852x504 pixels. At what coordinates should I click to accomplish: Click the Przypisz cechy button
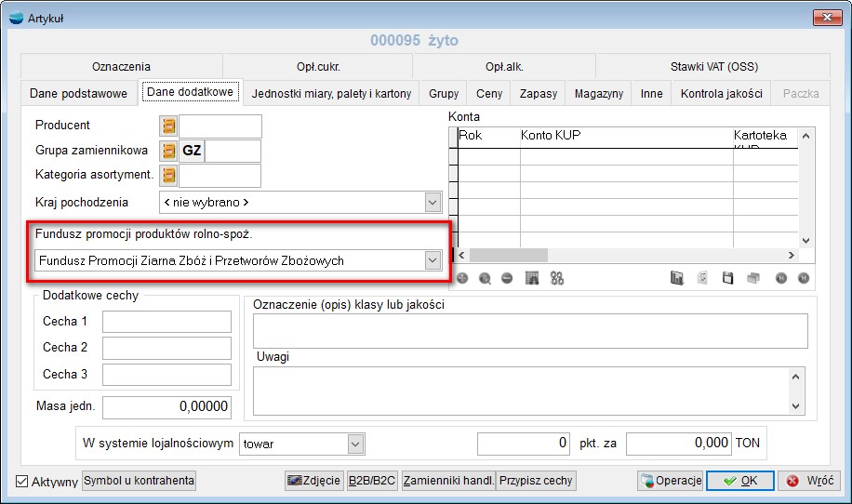click(536, 481)
